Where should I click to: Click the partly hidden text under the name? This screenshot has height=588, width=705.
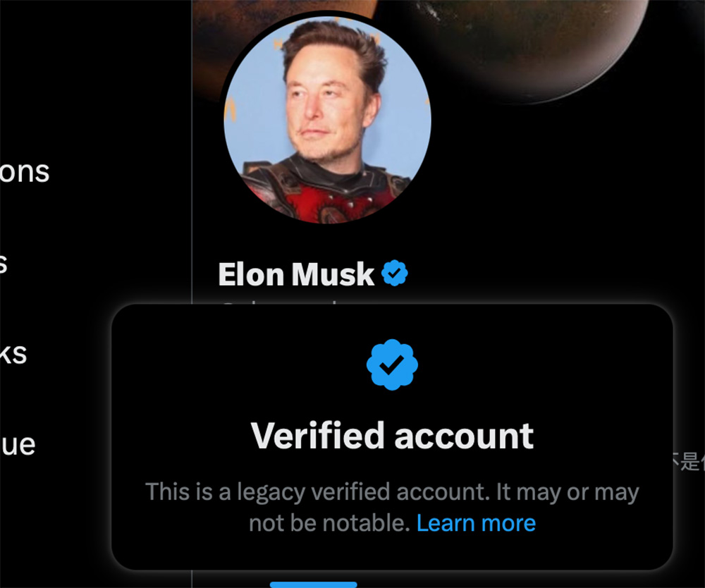(282, 305)
